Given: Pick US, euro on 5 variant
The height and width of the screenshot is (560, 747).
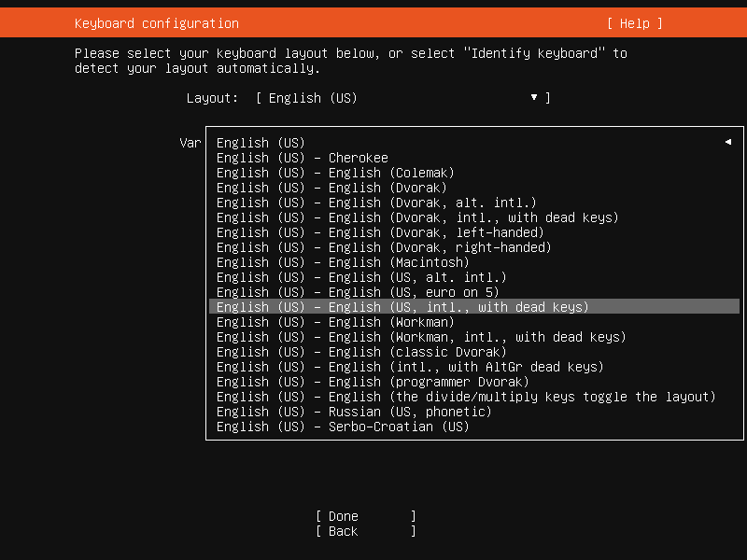Looking at the screenshot, I should [358, 292].
